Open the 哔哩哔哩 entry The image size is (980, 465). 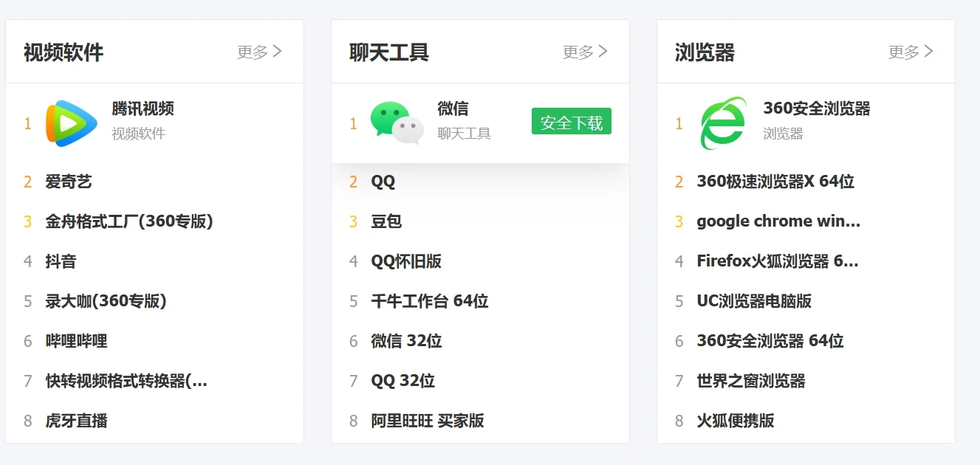pos(78,341)
